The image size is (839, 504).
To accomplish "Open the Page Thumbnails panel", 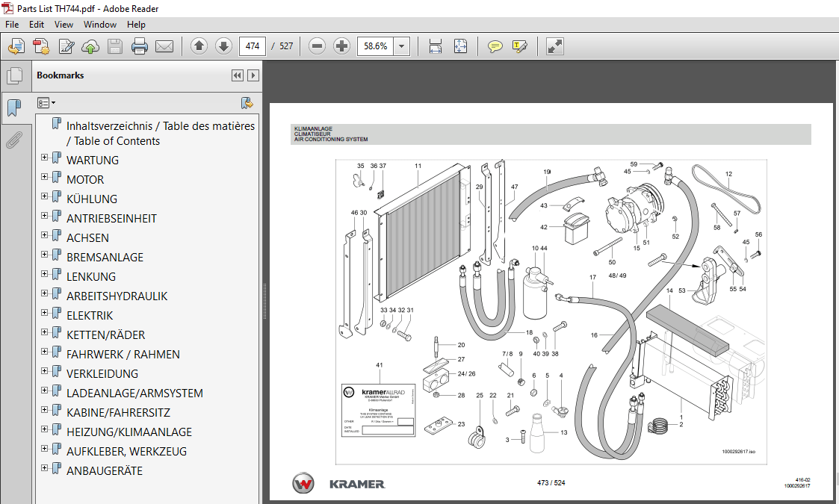I will (13, 75).
